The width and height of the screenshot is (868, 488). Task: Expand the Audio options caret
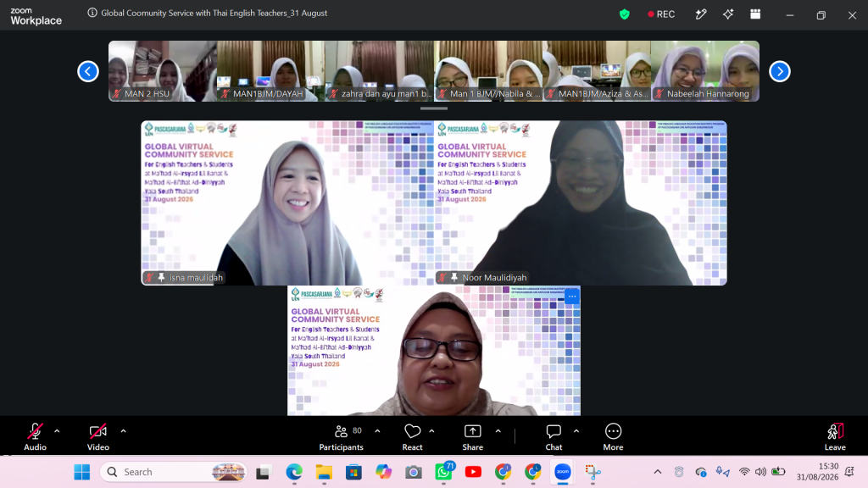click(57, 431)
